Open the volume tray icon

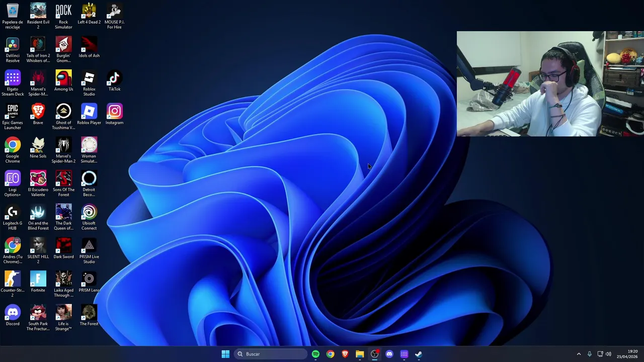tap(608, 354)
